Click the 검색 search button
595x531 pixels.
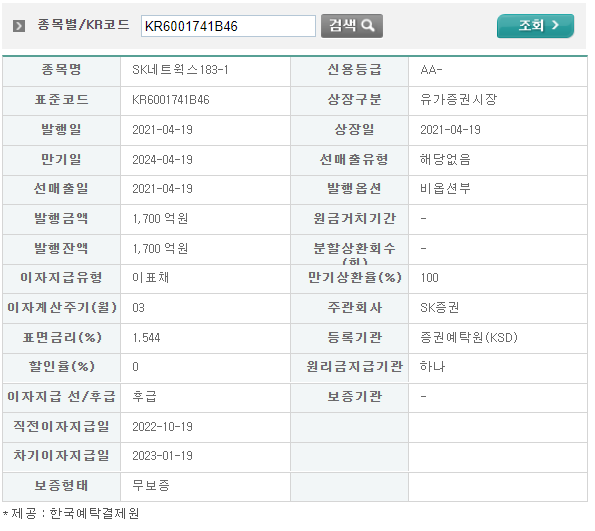351,26
